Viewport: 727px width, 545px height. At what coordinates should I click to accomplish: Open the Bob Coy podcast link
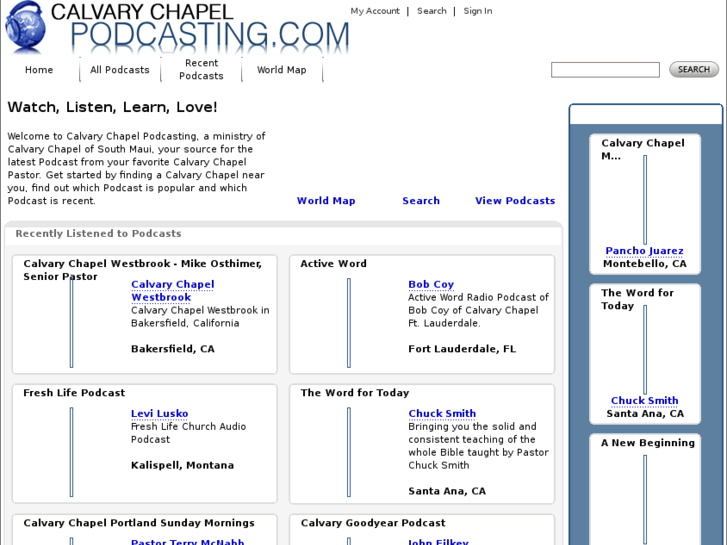(431, 284)
